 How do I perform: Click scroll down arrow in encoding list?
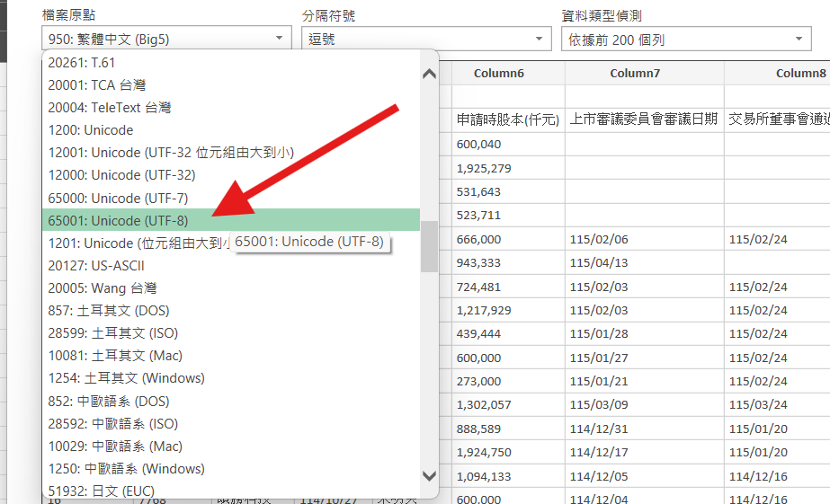click(x=429, y=476)
